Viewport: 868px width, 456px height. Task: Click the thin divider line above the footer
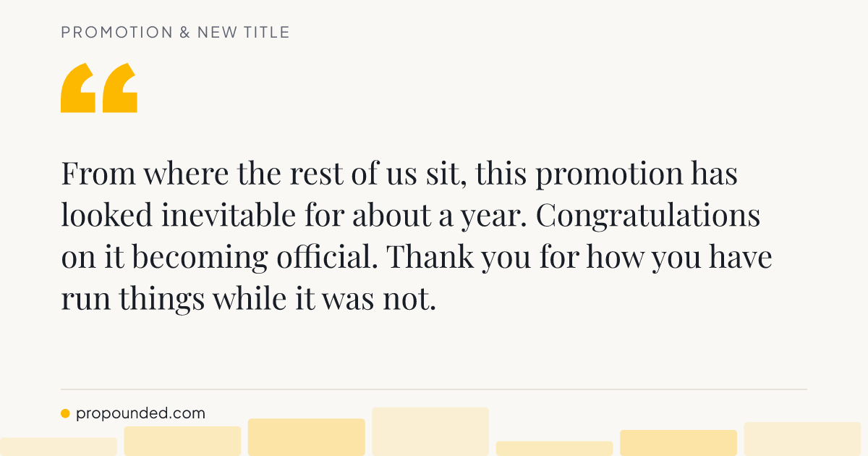click(x=434, y=389)
